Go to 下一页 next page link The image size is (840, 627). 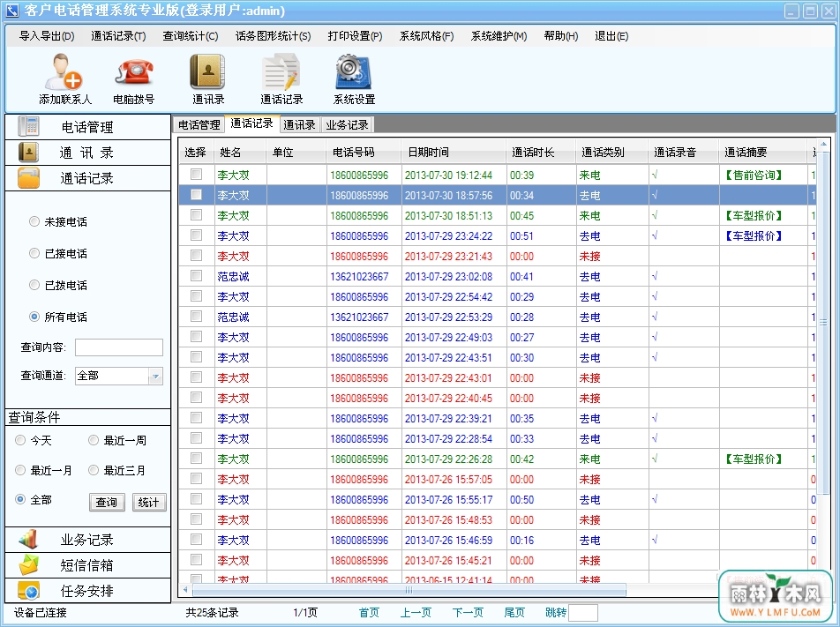point(468,612)
